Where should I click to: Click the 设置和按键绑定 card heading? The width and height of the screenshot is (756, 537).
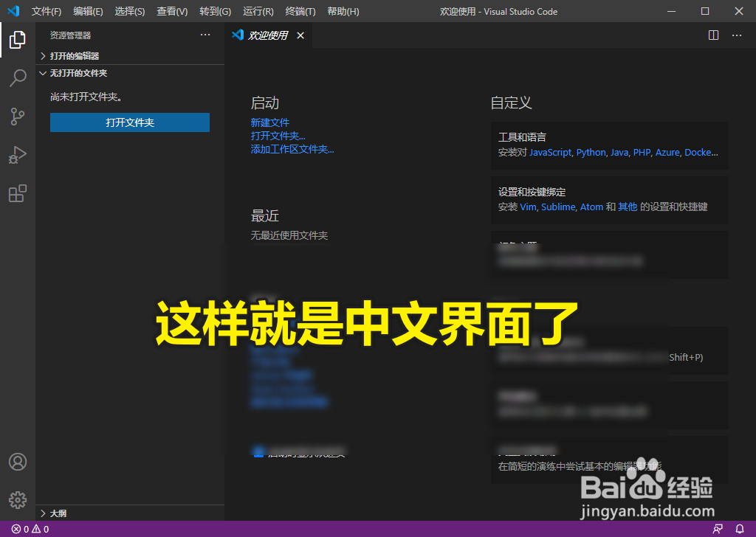point(532,192)
